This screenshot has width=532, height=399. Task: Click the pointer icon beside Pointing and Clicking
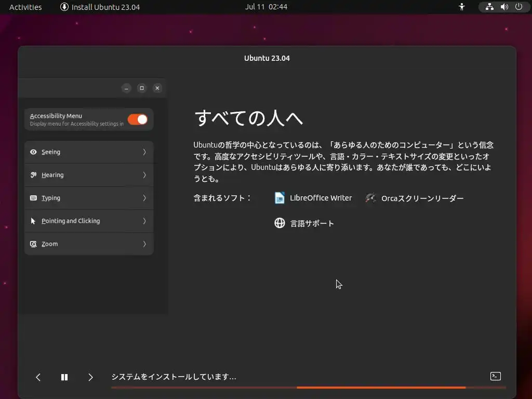[33, 221]
